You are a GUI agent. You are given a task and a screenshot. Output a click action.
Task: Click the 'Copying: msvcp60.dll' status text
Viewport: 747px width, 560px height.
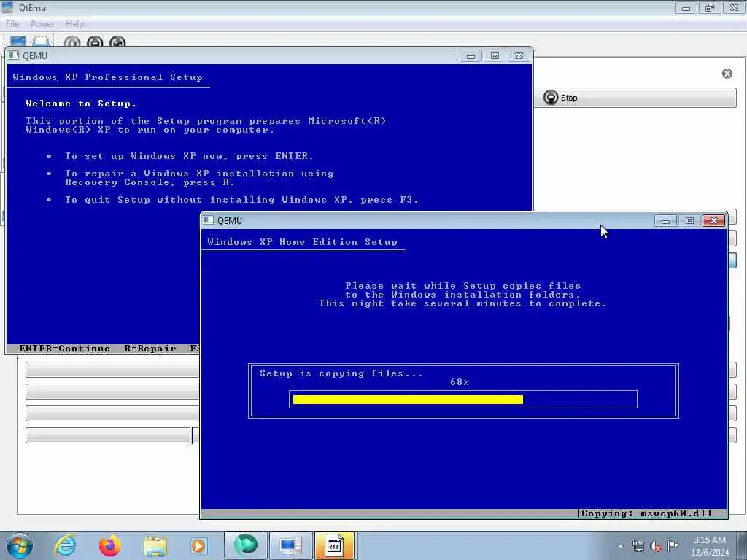tap(647, 513)
